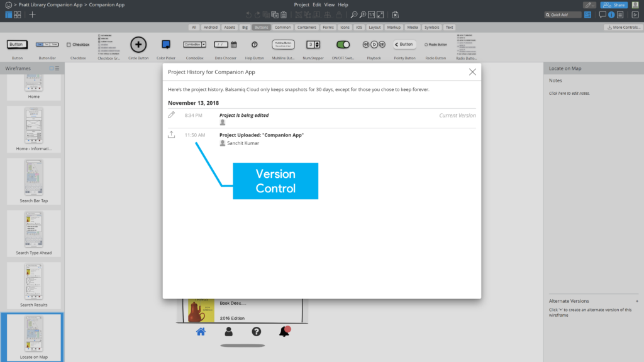Image resolution: width=644 pixels, height=362 pixels.
Task: Add the Multiline Button control
Action: pos(284,45)
